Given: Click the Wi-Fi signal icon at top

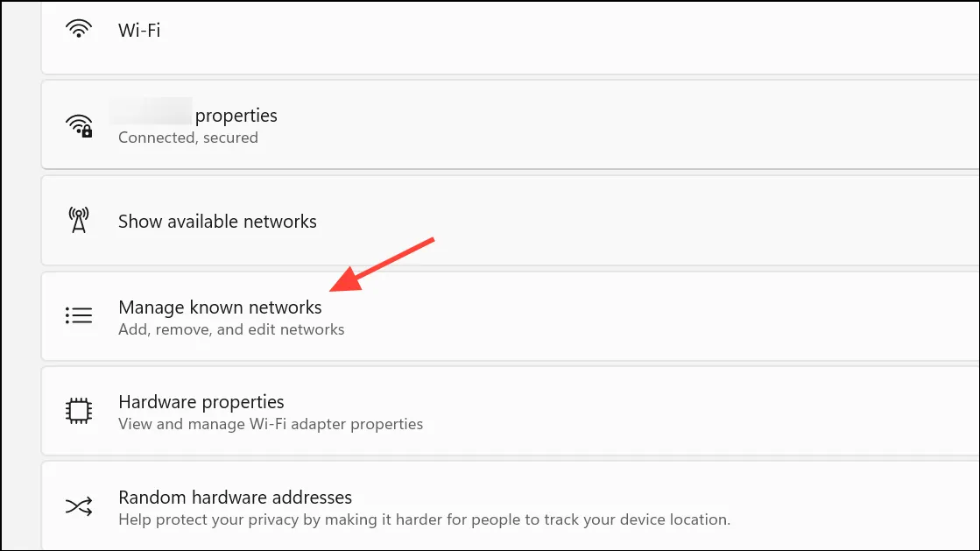Looking at the screenshot, I should tap(79, 29).
